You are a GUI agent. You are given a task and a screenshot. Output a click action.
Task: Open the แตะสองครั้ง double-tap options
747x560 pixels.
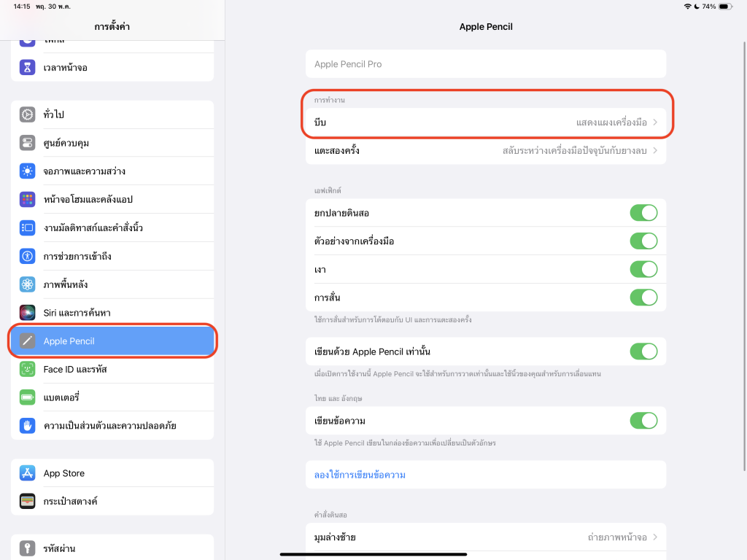click(485, 151)
